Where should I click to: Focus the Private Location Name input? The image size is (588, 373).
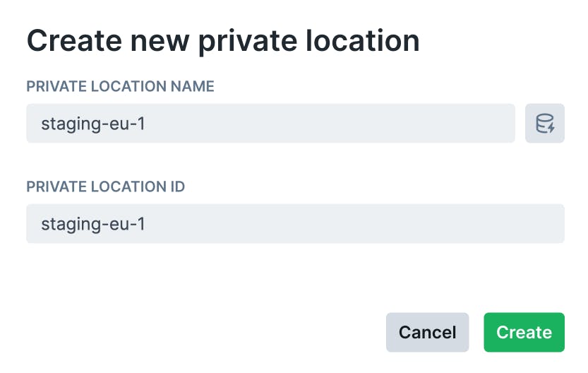[270, 124]
